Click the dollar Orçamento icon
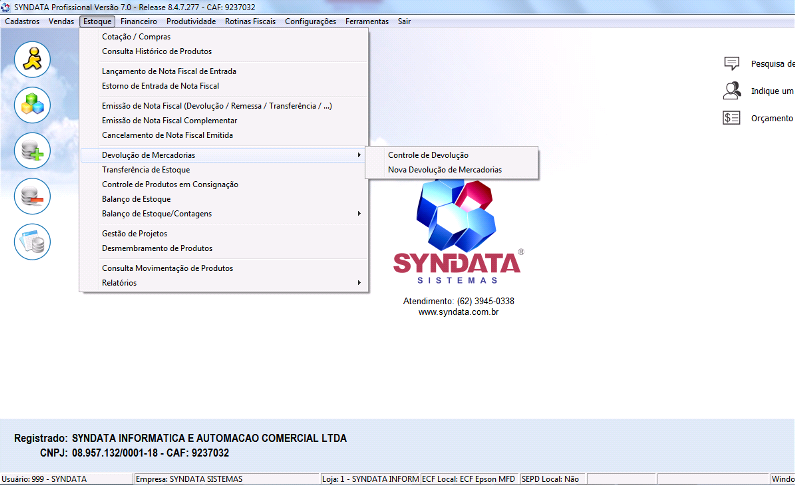795x485 pixels. click(x=731, y=118)
